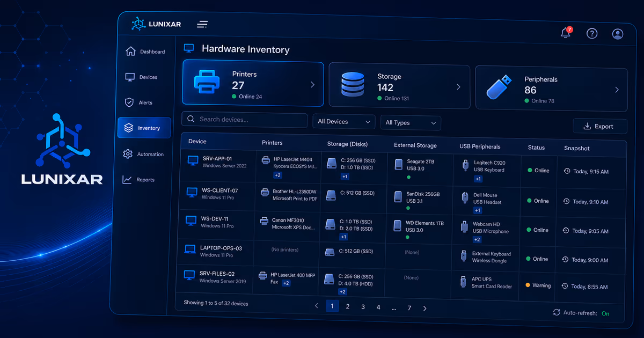Open Alerts in the sidebar
644x338 pixels.
pos(138,102)
